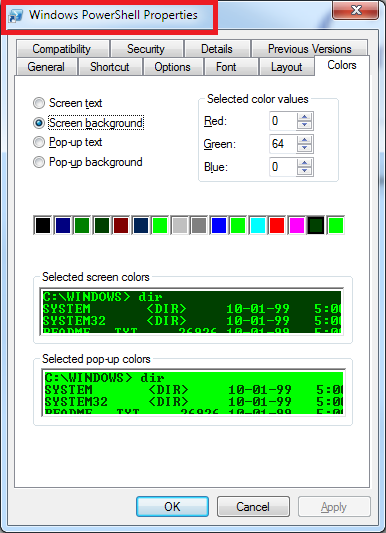
Task: Pick the maroon color swatch
Action: tap(121, 225)
